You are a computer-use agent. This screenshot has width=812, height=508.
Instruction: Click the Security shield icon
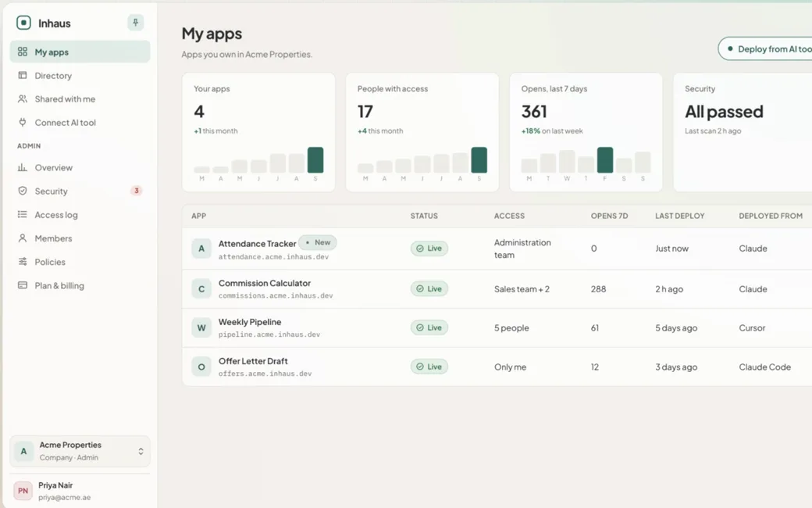pos(23,191)
